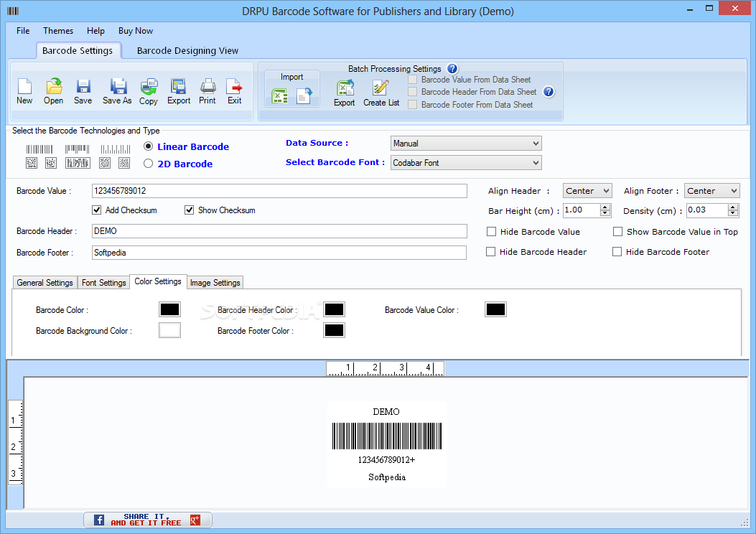Screen dimensions: 756x534
Task: Click the Facebook share icon
Action: [x=99, y=520]
